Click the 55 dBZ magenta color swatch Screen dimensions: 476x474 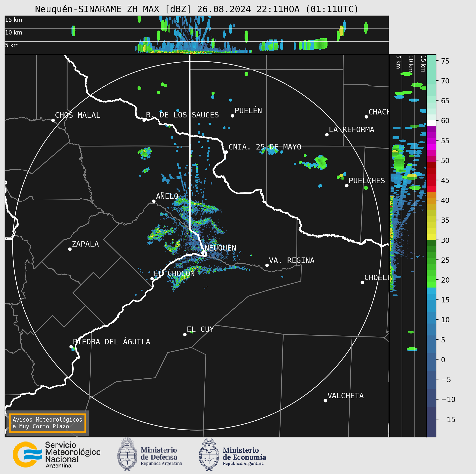point(431,141)
